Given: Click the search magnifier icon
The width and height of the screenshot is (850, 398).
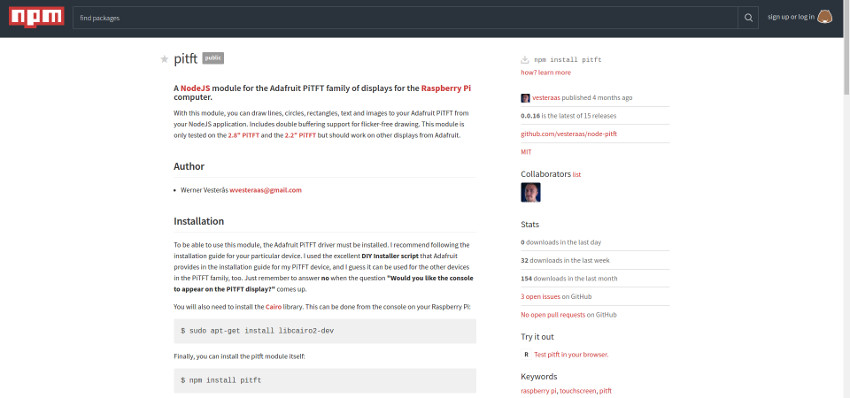Looking at the screenshot, I should pos(748,17).
